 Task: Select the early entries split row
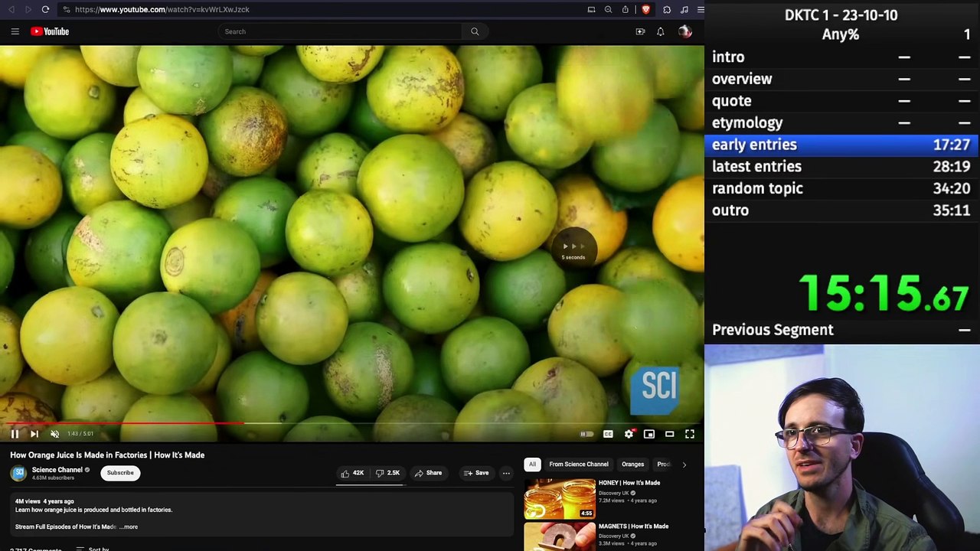842,145
